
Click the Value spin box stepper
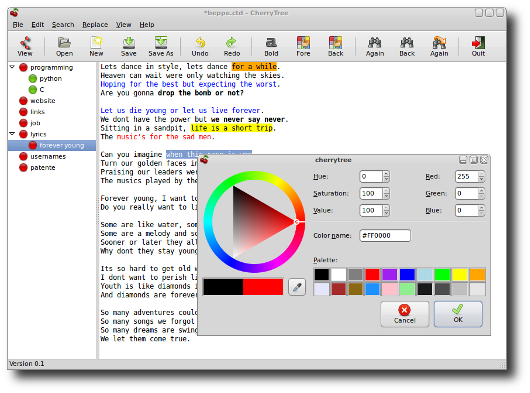(x=386, y=210)
